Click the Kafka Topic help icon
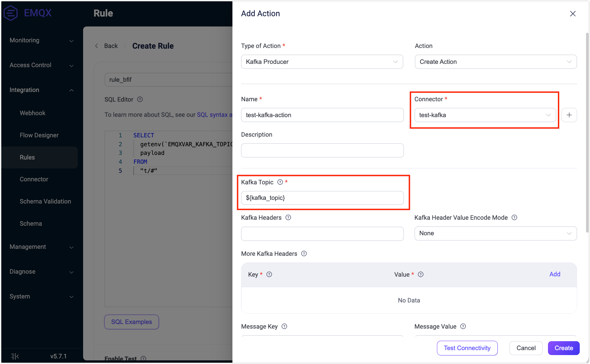 click(x=280, y=182)
